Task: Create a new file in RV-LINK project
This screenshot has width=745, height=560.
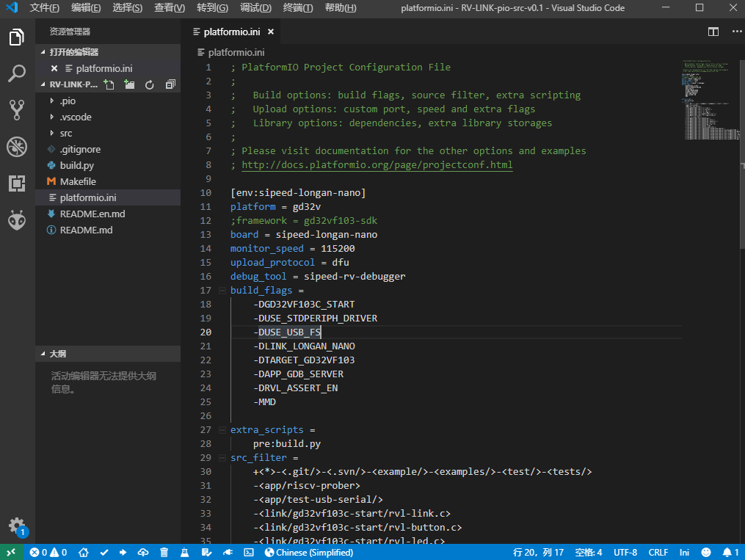Action: [109, 84]
